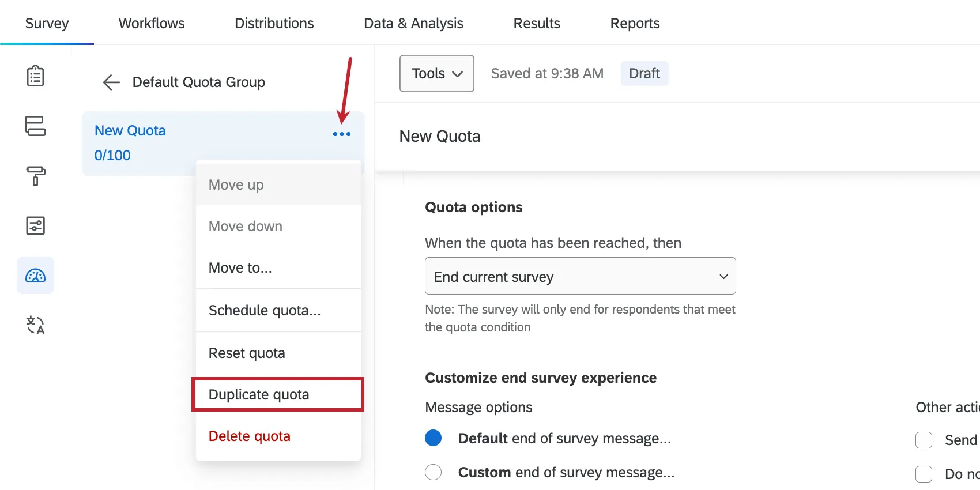Open the End current survey dropdown
The width and height of the screenshot is (980, 490).
tap(580, 276)
